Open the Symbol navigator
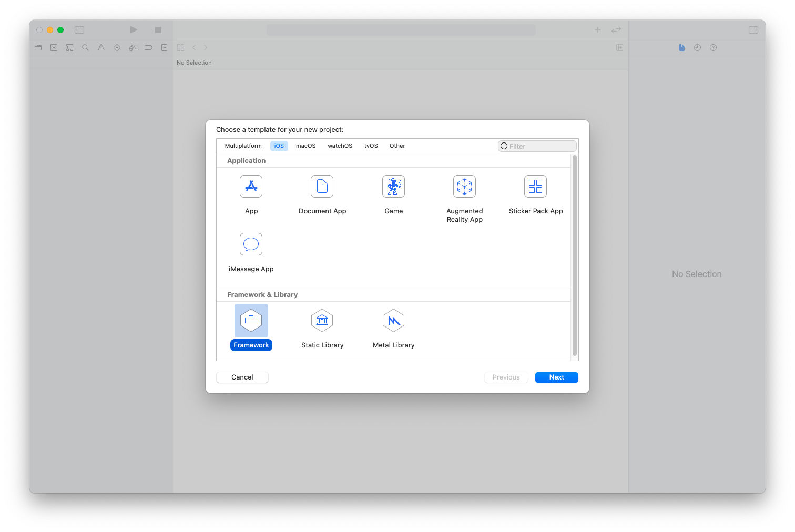The width and height of the screenshot is (795, 532). click(69, 47)
